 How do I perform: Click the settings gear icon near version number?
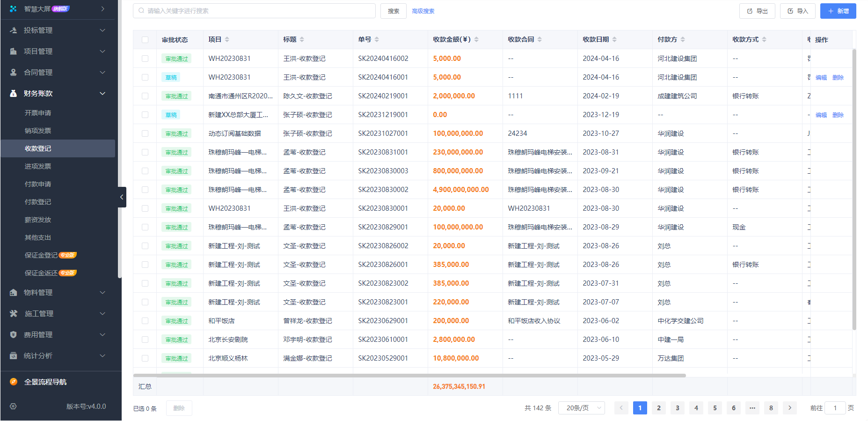pyautogui.click(x=13, y=406)
